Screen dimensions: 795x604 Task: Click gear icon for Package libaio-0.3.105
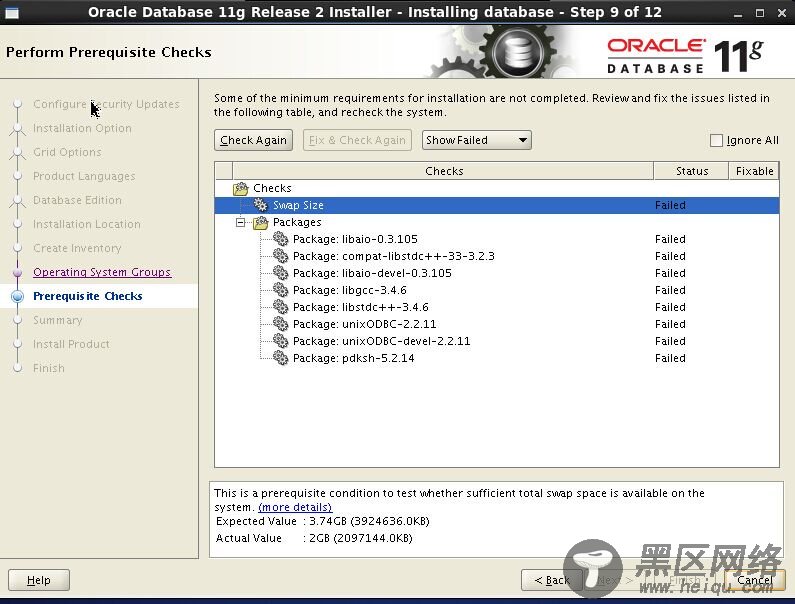pyautogui.click(x=280, y=239)
